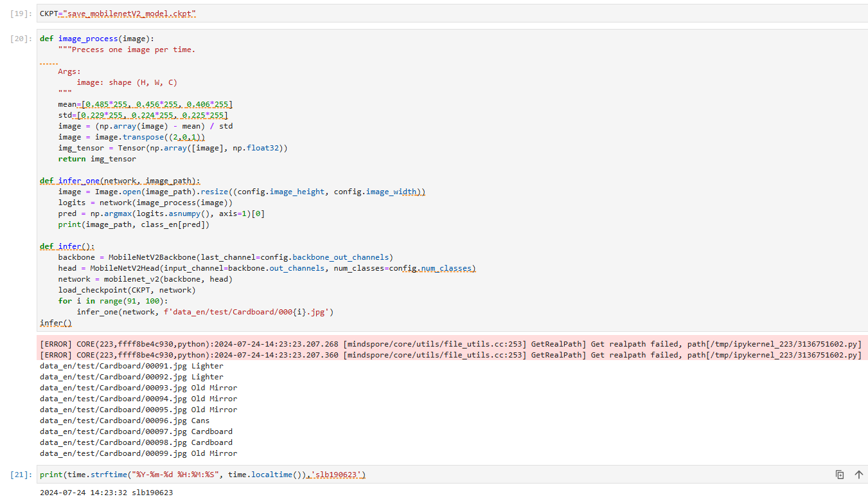Click output '00099.jpg Old Mirror'
868x499 pixels.
[x=138, y=453]
